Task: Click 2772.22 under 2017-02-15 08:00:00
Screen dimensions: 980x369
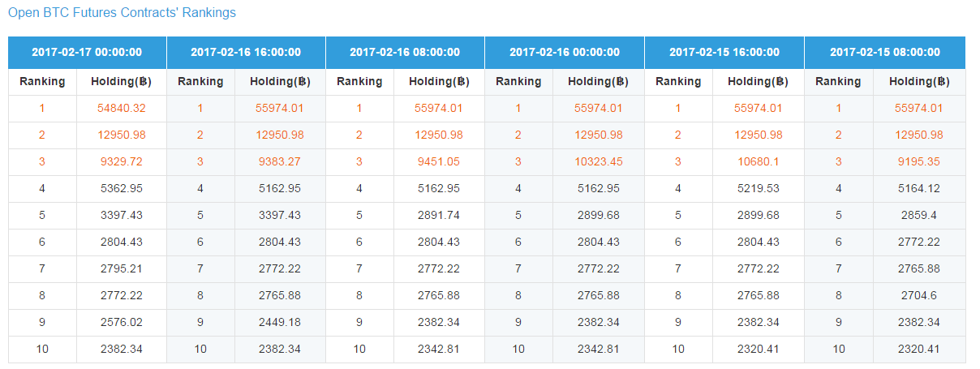Action: (x=919, y=242)
